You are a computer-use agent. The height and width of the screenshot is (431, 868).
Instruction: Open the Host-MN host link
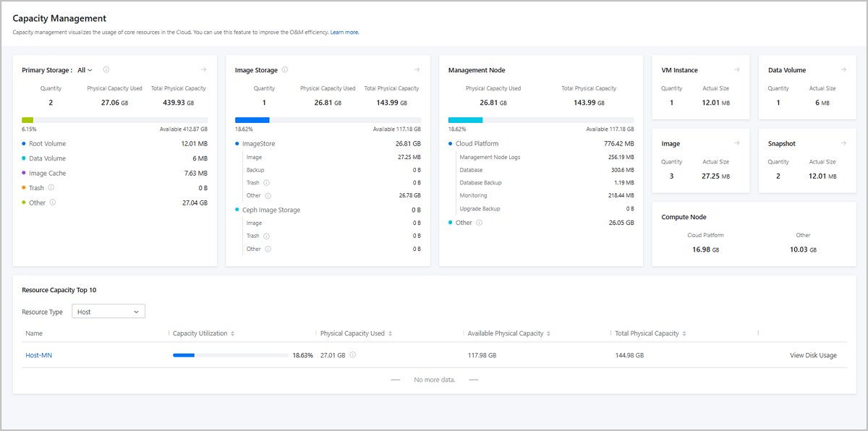pyautogui.click(x=39, y=355)
